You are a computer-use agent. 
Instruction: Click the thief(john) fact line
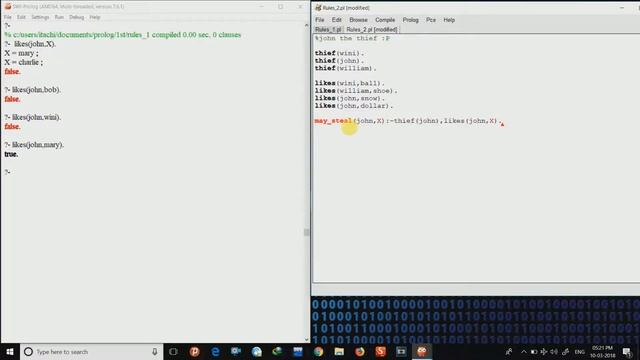(339, 60)
